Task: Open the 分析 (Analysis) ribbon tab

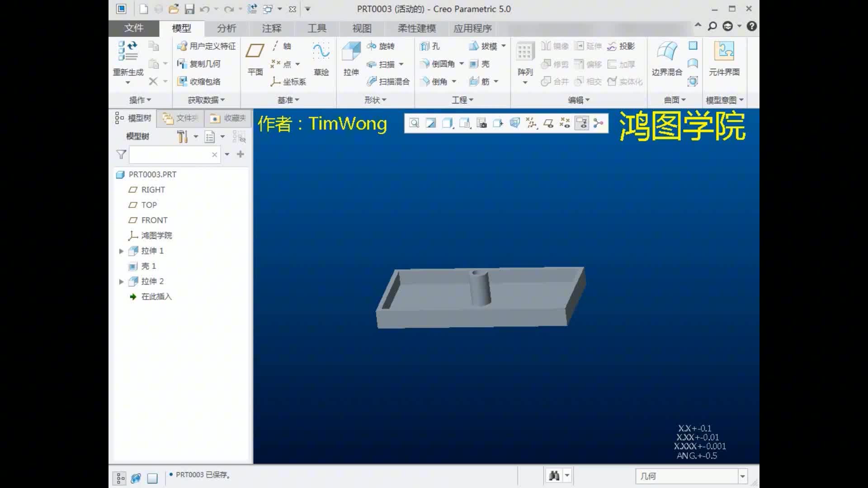Action: (226, 28)
